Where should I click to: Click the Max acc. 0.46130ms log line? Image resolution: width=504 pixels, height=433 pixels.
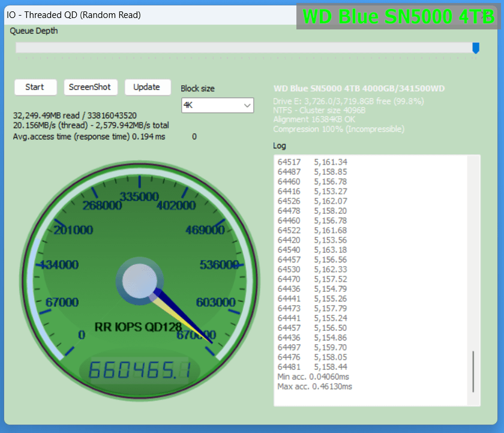pos(314,386)
